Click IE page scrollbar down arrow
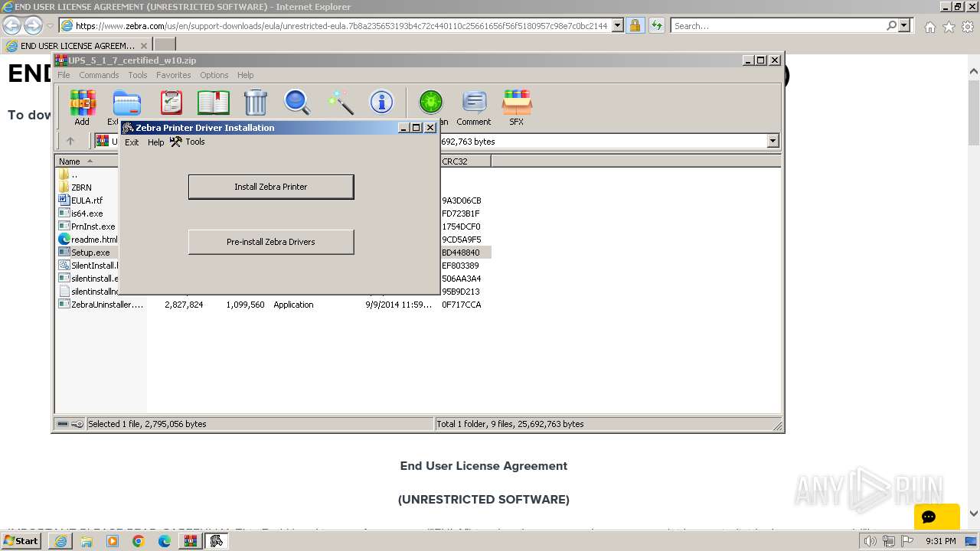Viewport: 980px width, 551px height. point(974,514)
